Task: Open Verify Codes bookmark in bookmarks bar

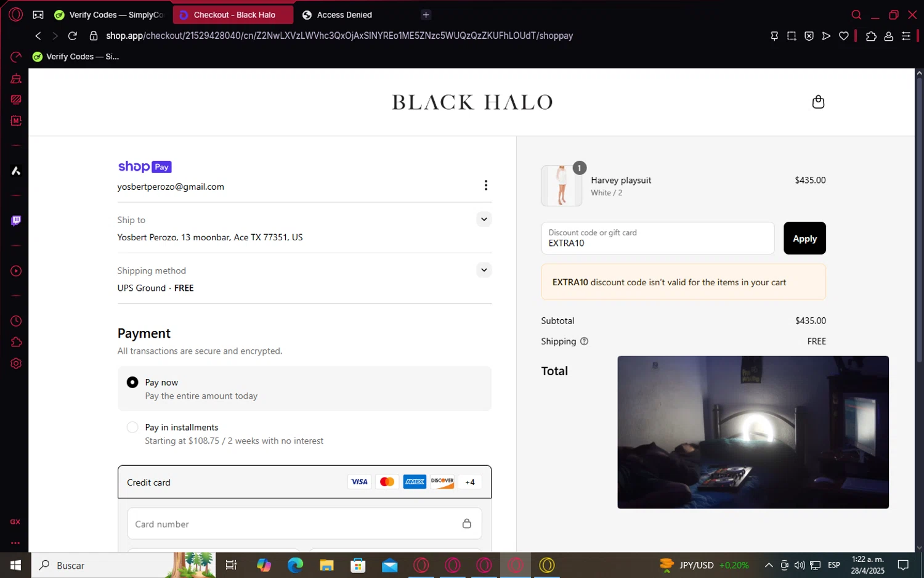Action: click(x=76, y=57)
